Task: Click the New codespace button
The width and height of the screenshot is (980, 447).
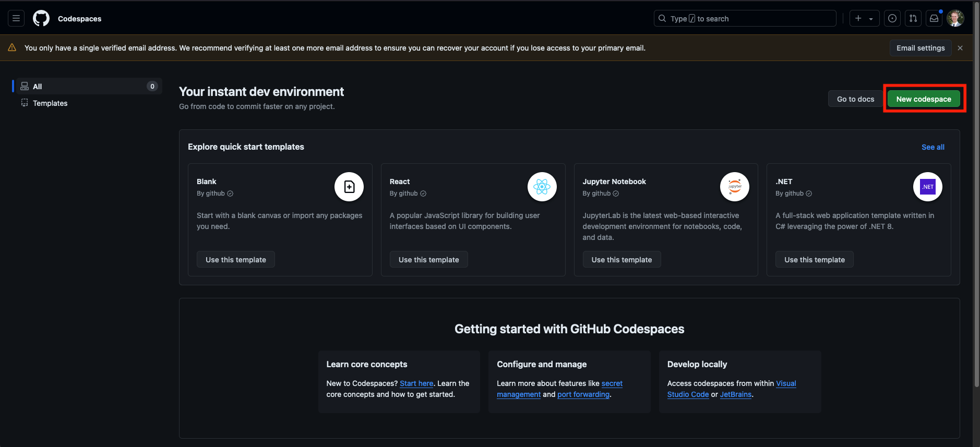Action: click(x=924, y=99)
